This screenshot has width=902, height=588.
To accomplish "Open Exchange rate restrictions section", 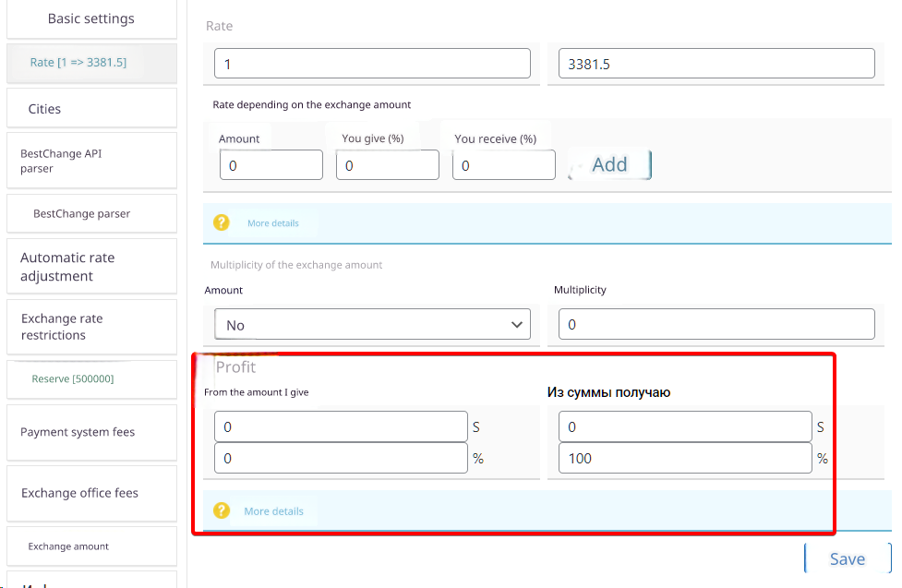I will [x=90, y=327].
